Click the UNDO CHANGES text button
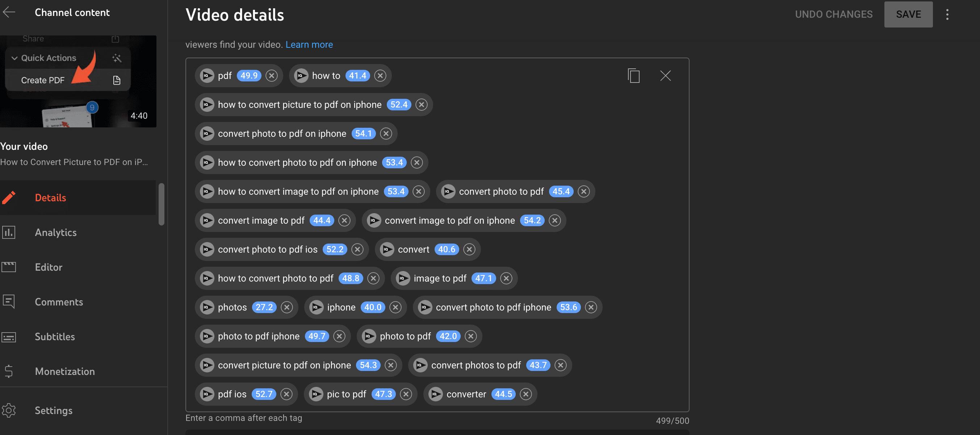Screen dimensions: 980x435 click(834, 14)
